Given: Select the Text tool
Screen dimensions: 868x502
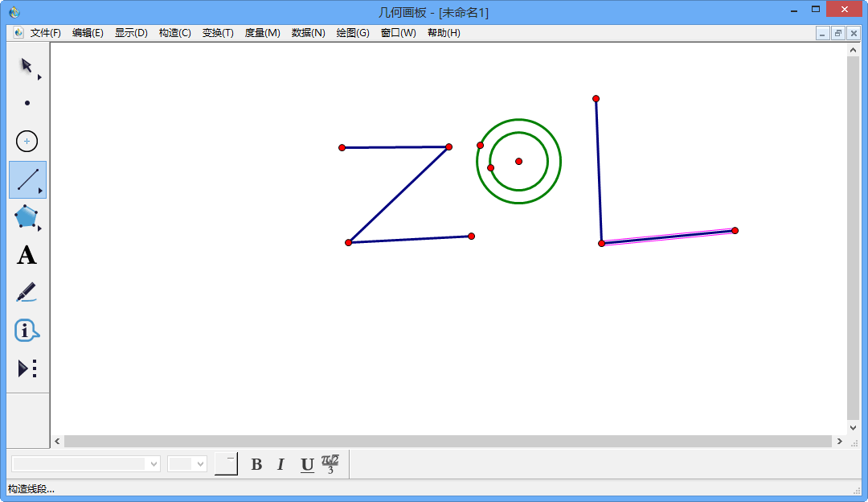Looking at the screenshot, I should tap(27, 256).
